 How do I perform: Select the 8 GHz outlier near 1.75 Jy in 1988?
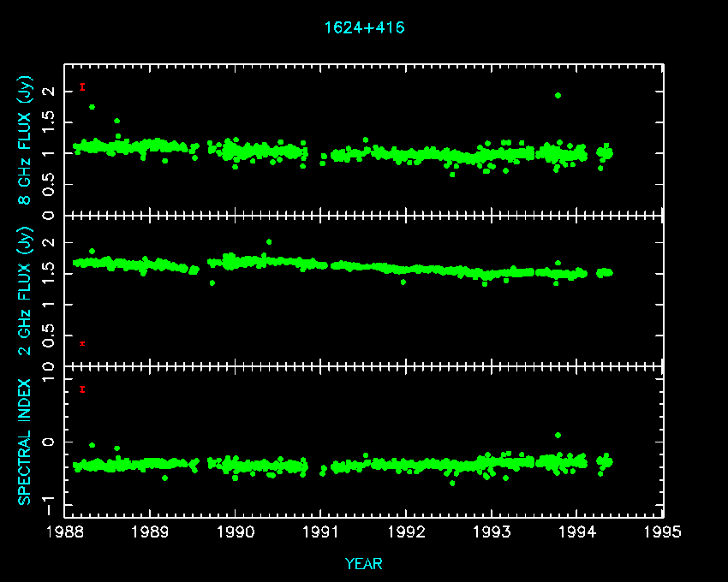click(x=92, y=107)
